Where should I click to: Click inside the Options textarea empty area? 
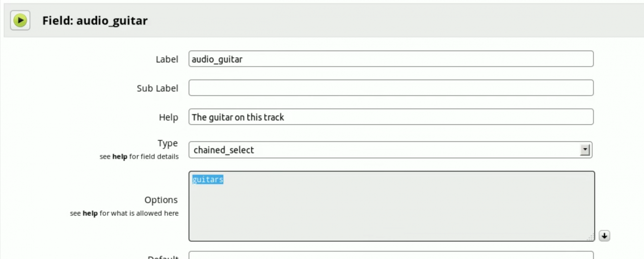point(391,211)
